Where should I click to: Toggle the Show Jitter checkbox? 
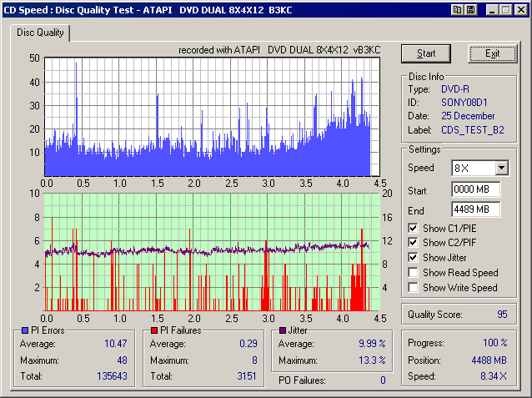point(414,258)
